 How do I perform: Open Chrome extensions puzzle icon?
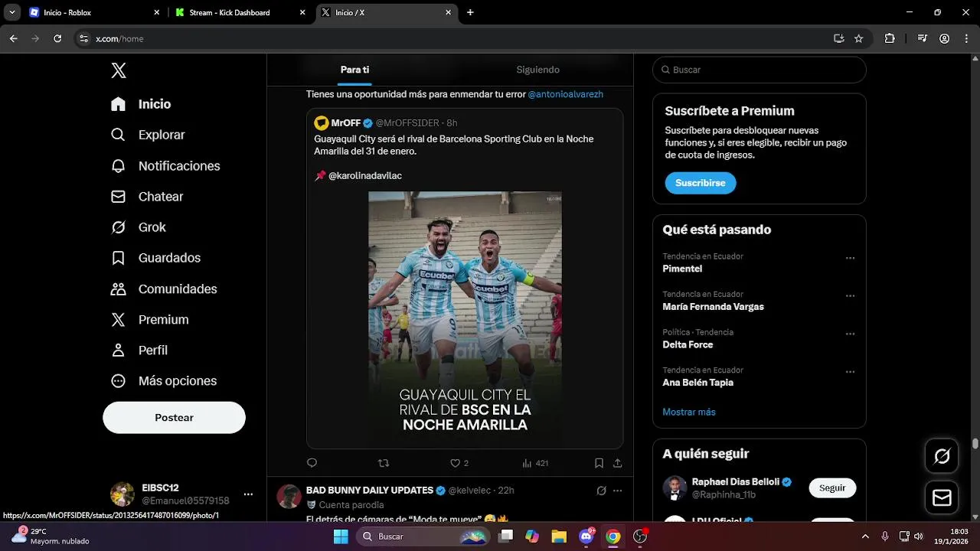(x=890, y=38)
